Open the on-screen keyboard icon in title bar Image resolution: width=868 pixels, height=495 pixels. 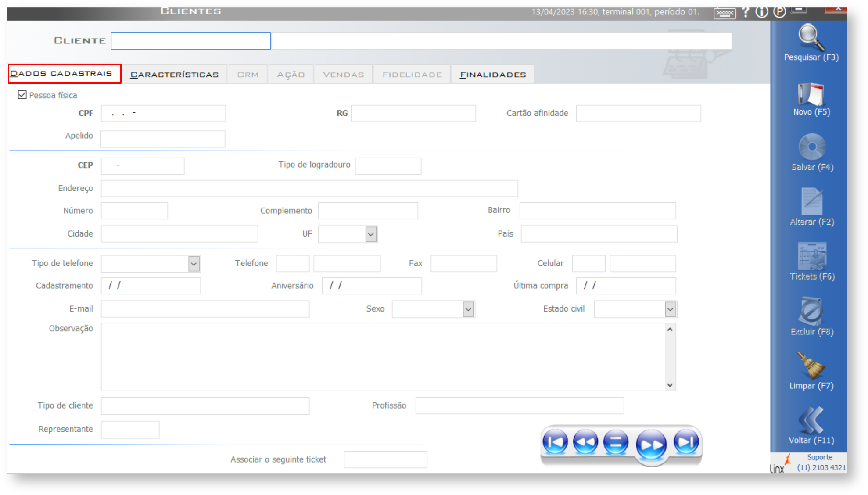coord(725,13)
